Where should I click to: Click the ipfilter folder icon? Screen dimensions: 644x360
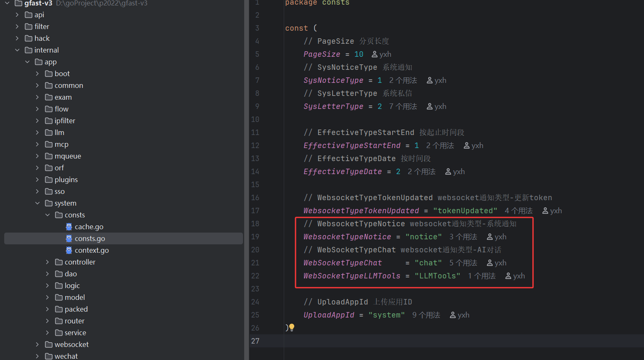point(49,121)
